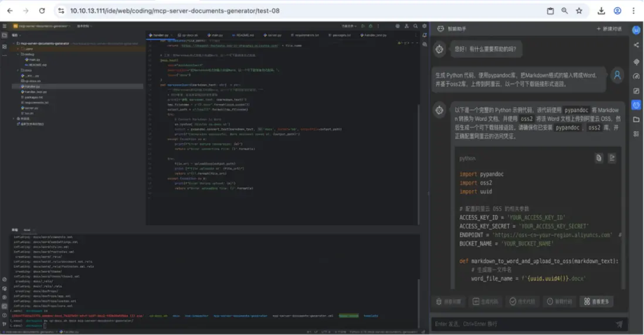644x335 pixels.
Task: Open the user account icon in IDE toolbar
Action: click(406, 26)
